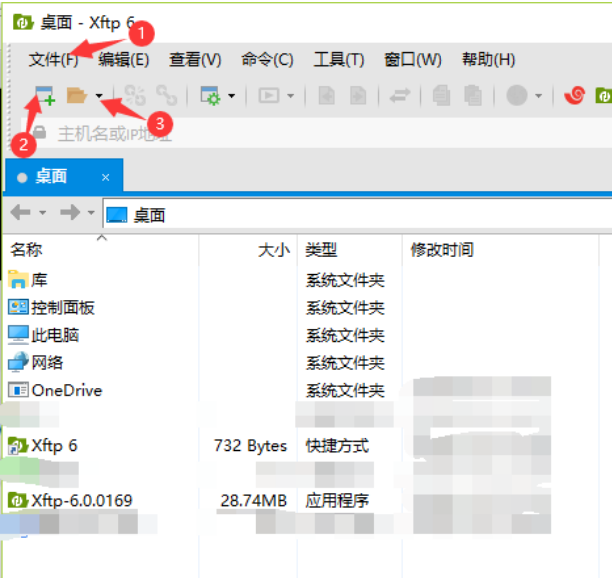612x578 pixels.
Task: Select the Xftp-6.0.0169 application row
Action: point(301,500)
